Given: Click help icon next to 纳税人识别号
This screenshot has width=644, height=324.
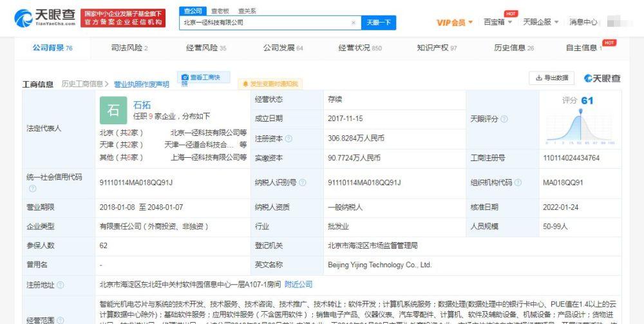Looking at the screenshot, I should click(x=302, y=183).
